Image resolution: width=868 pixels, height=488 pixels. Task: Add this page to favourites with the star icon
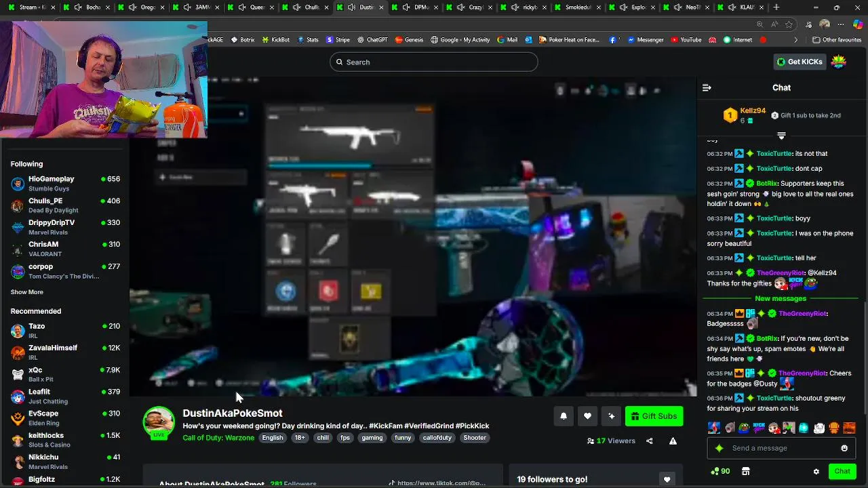[789, 24]
